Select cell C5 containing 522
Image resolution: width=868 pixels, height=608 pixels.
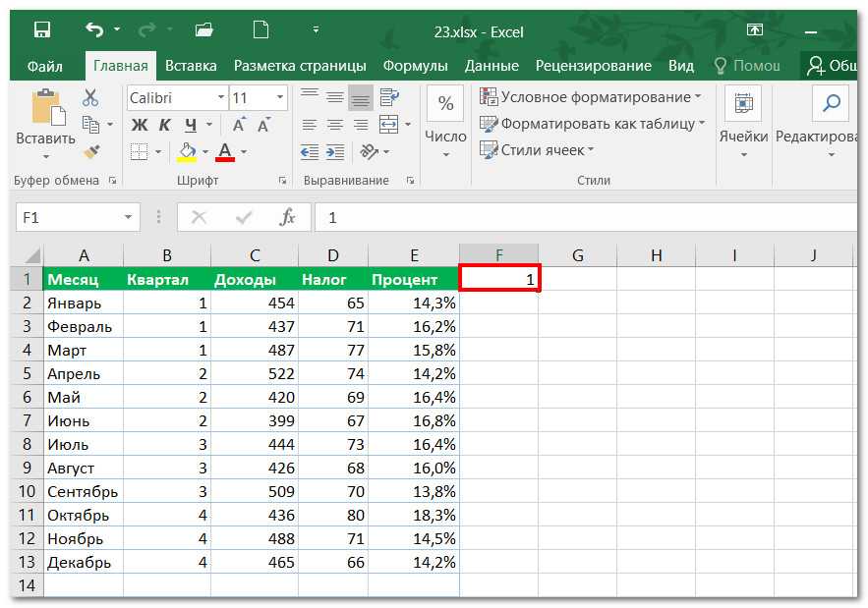pyautogui.click(x=254, y=373)
